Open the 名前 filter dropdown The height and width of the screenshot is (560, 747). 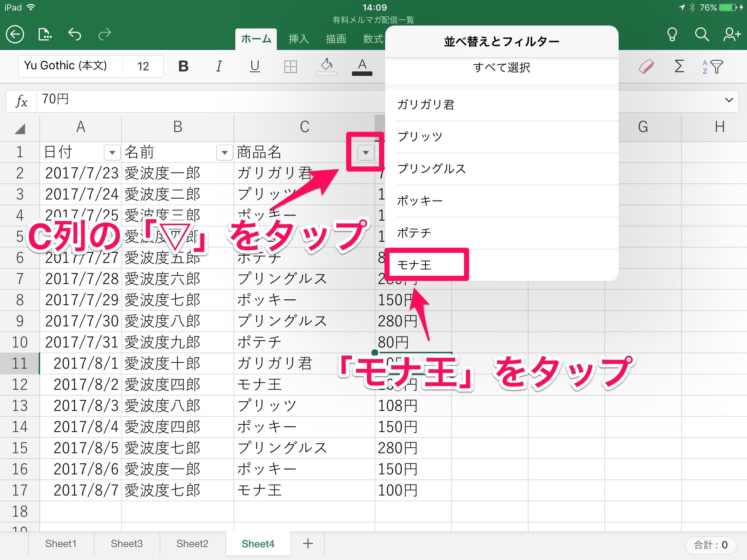click(224, 152)
